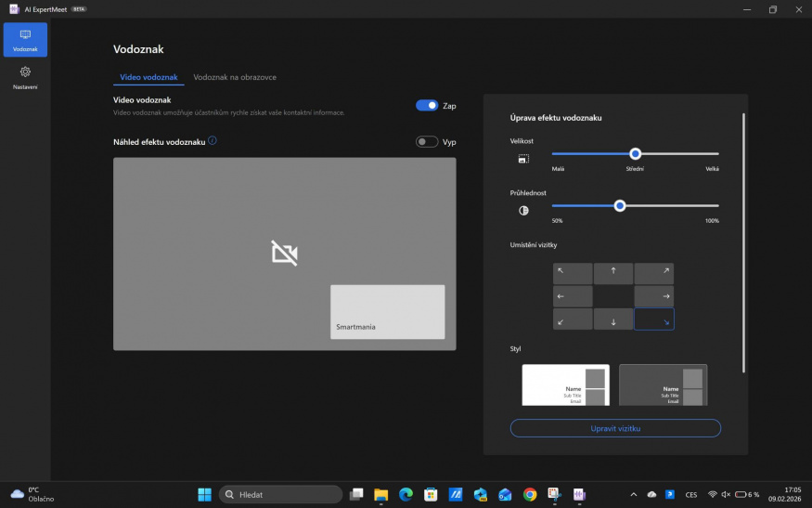
Task: Click the info icon beside Náhled efektu vodoznaku
Action: pyautogui.click(x=213, y=140)
